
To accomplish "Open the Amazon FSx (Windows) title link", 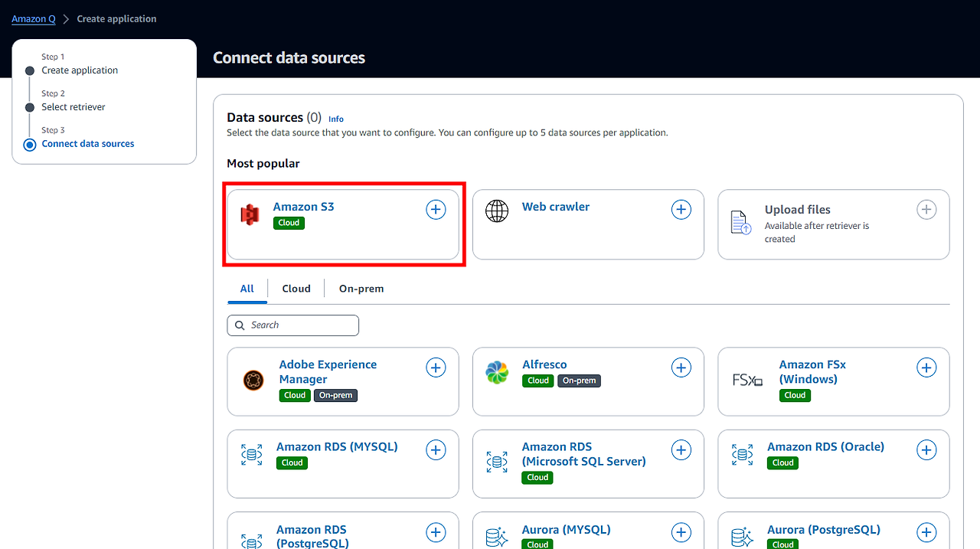I will click(812, 372).
